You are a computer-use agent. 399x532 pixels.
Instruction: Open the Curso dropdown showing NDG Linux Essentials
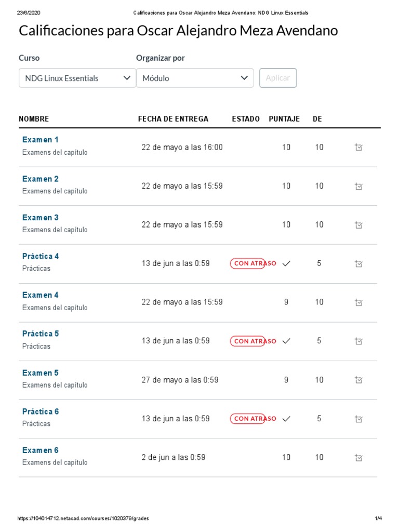click(x=77, y=78)
